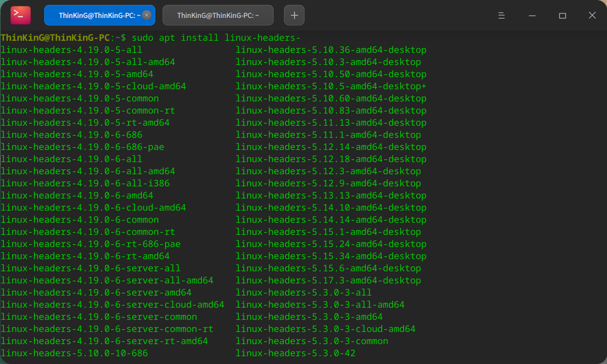Viewport: 607px width, 364px height.
Task: Click the red terminal application icon
Action: point(19,15)
